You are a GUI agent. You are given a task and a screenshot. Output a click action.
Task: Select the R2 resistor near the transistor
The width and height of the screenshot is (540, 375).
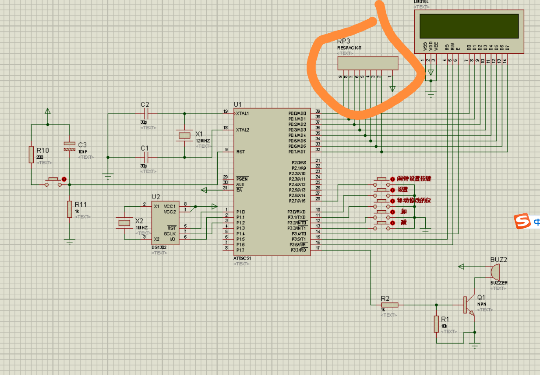390,305
